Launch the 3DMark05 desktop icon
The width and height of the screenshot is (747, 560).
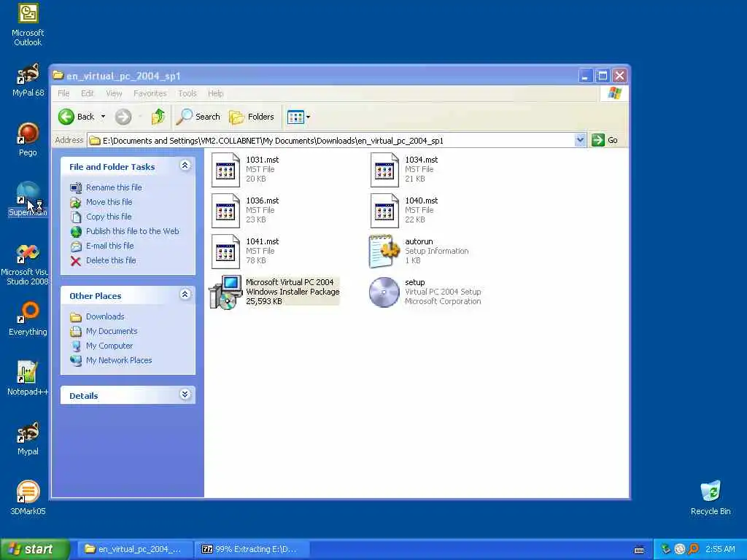click(x=28, y=498)
